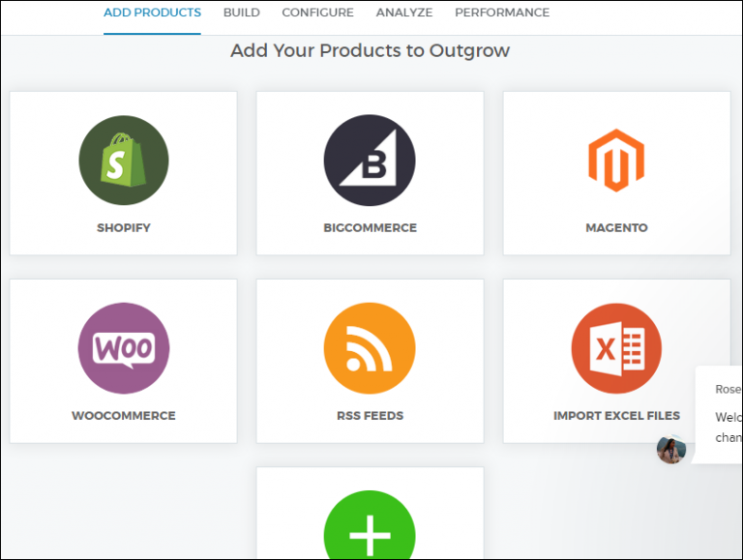Pick the purple WooCommerce logo icon
The width and height of the screenshot is (743, 560).
[123, 348]
